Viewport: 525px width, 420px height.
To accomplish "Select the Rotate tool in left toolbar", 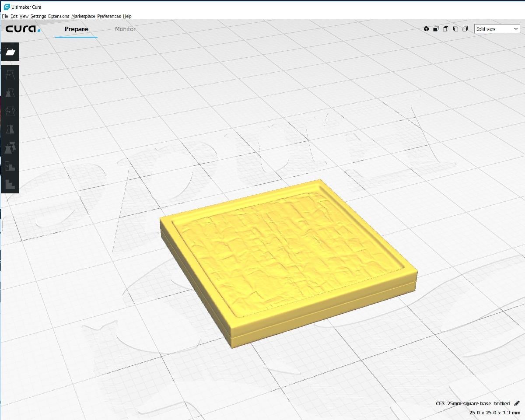I will click(10, 111).
